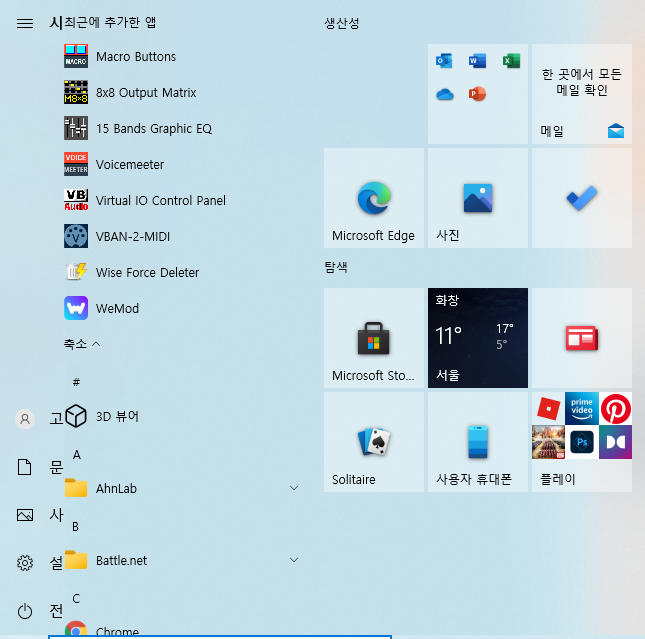Open Wise Force Deleter
Image resolution: width=645 pixels, height=639 pixels.
[x=131, y=272]
